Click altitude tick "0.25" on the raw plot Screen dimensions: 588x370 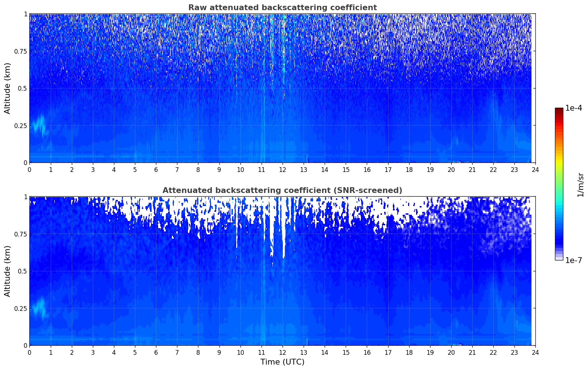pos(21,126)
